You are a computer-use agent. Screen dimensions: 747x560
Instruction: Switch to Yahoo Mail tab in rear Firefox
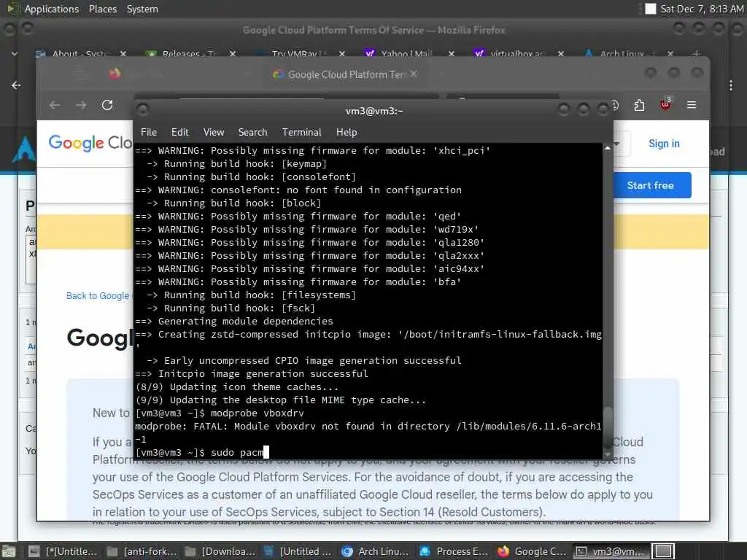point(406,54)
